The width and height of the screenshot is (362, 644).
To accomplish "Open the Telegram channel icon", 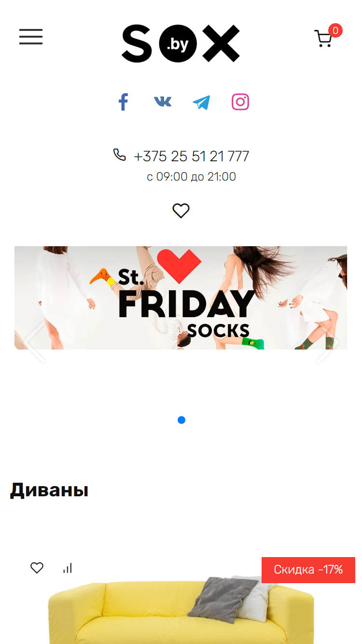I will pos(201,102).
